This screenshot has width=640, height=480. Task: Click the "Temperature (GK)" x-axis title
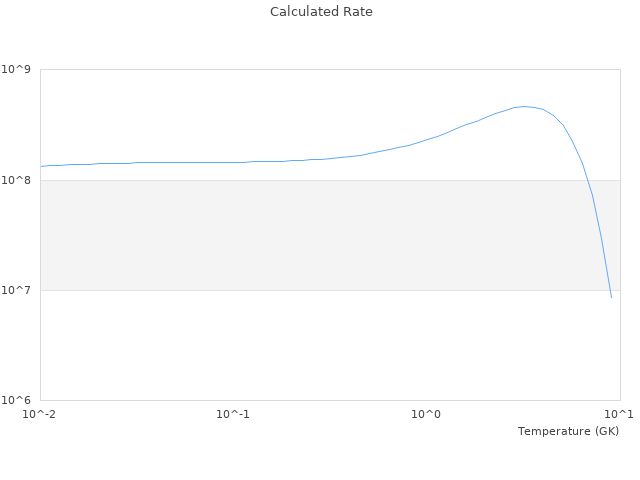click(x=568, y=431)
